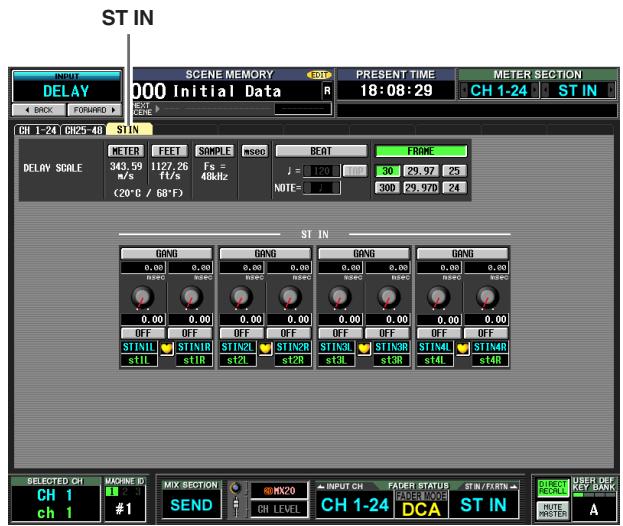
Task: Click the FORWARD arrow button
Action: tap(95, 110)
